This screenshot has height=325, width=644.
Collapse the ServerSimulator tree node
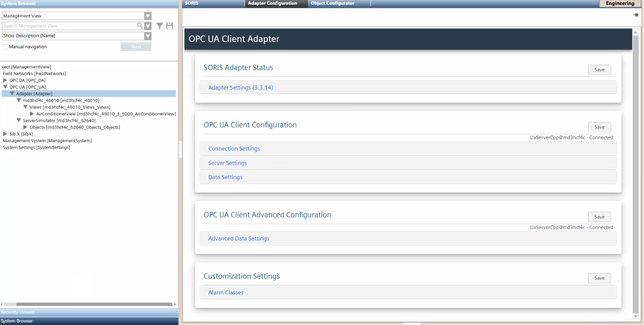point(19,120)
